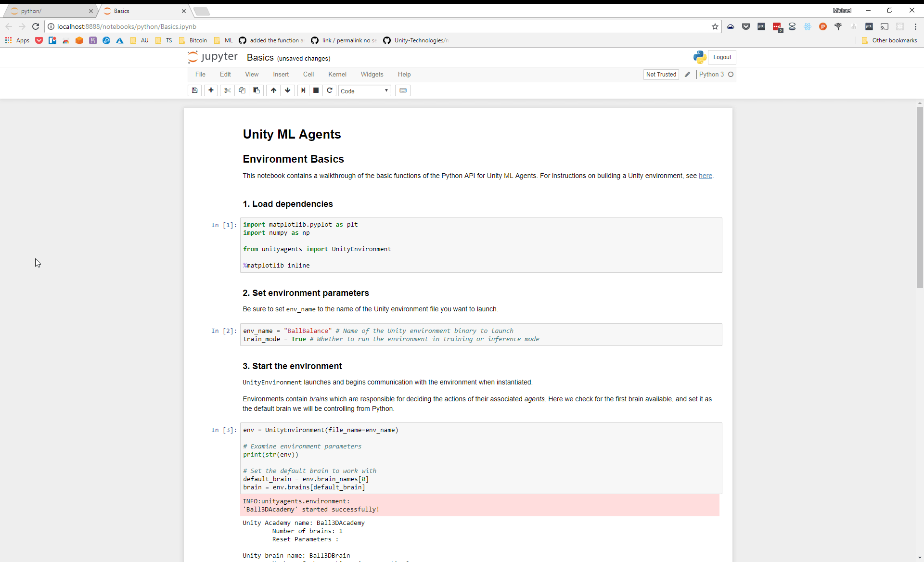This screenshot has width=924, height=562.
Task: Click the browser address bar URL
Action: click(x=127, y=27)
